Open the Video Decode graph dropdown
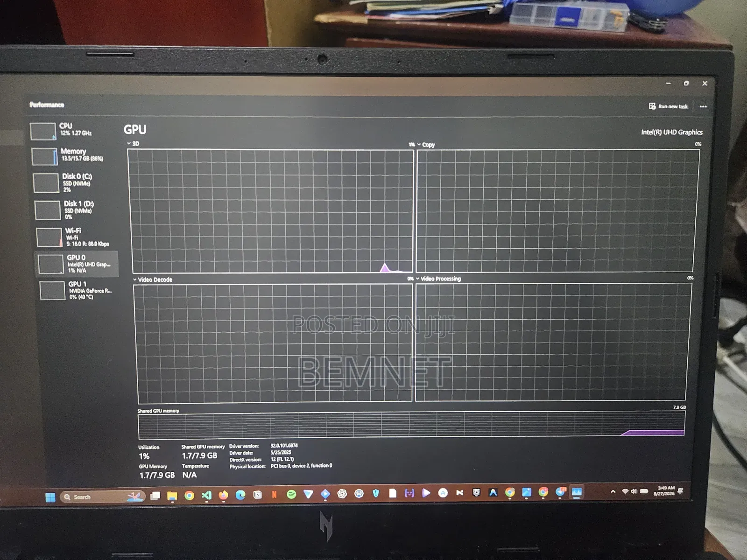This screenshot has height=560, width=747. tap(153, 280)
